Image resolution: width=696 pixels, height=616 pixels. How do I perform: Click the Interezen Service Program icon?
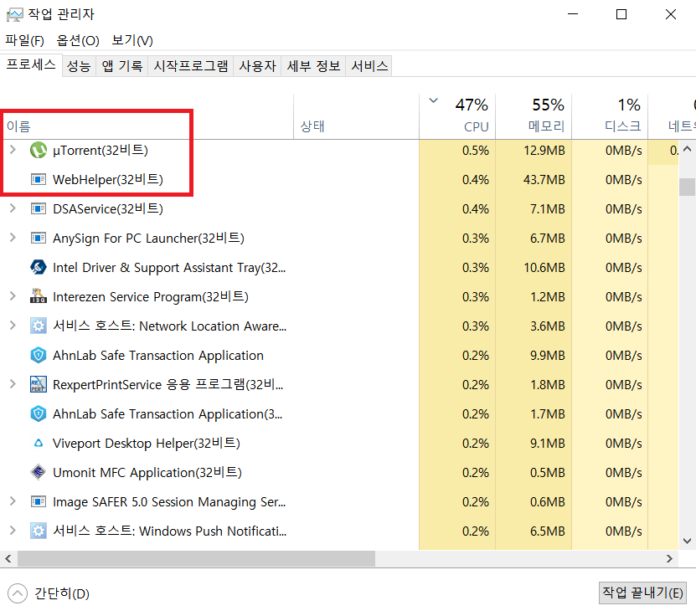39,296
